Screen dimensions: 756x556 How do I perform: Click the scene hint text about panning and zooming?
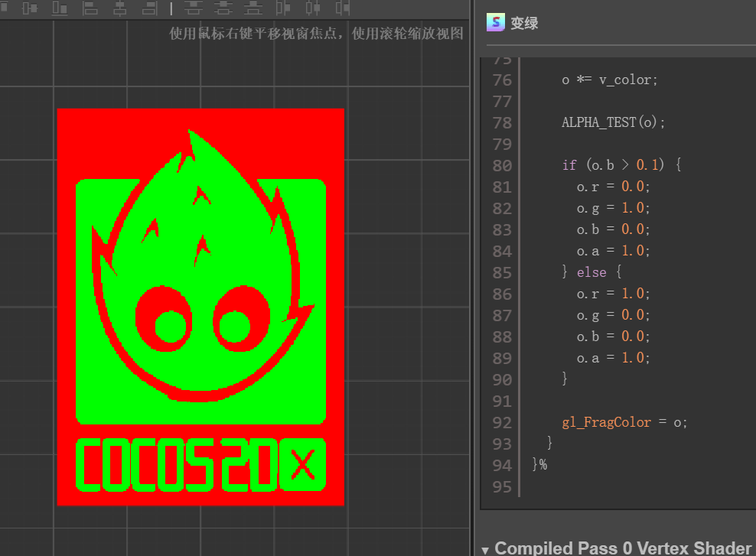[x=316, y=33]
